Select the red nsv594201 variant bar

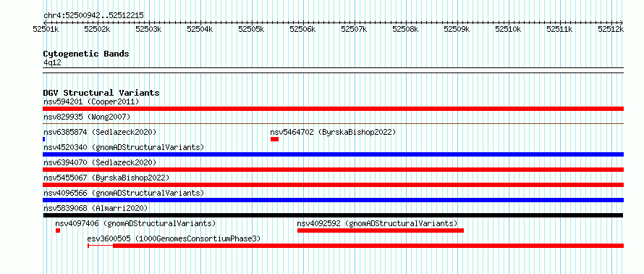[x=333, y=109]
